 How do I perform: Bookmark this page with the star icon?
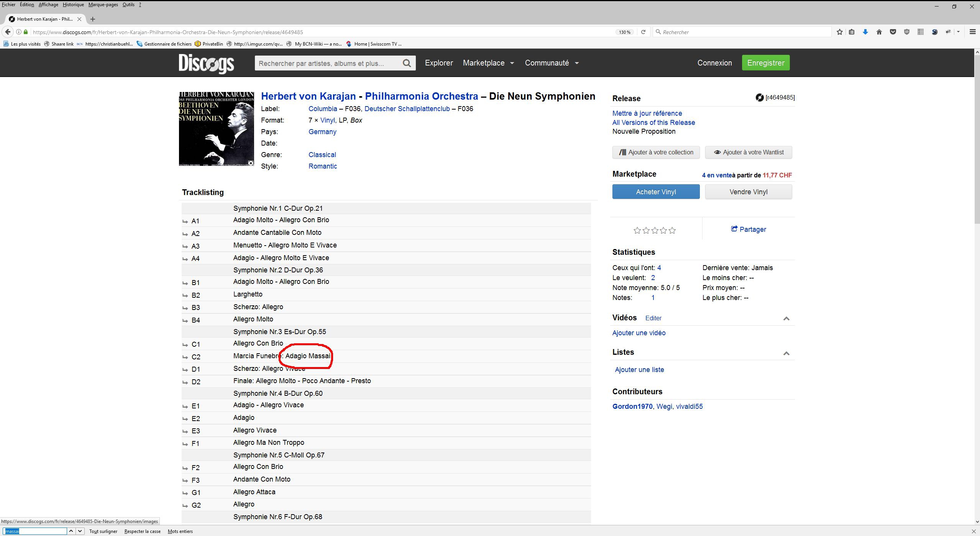[x=840, y=32]
